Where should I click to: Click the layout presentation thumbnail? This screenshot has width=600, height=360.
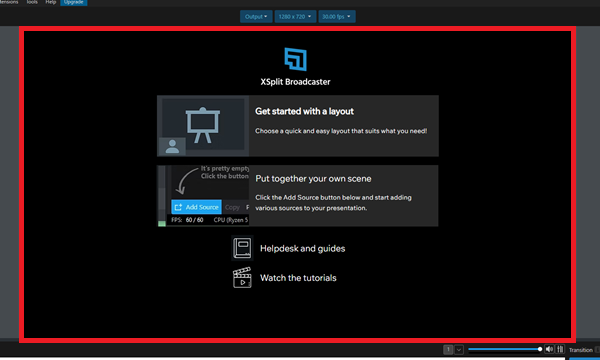point(203,126)
